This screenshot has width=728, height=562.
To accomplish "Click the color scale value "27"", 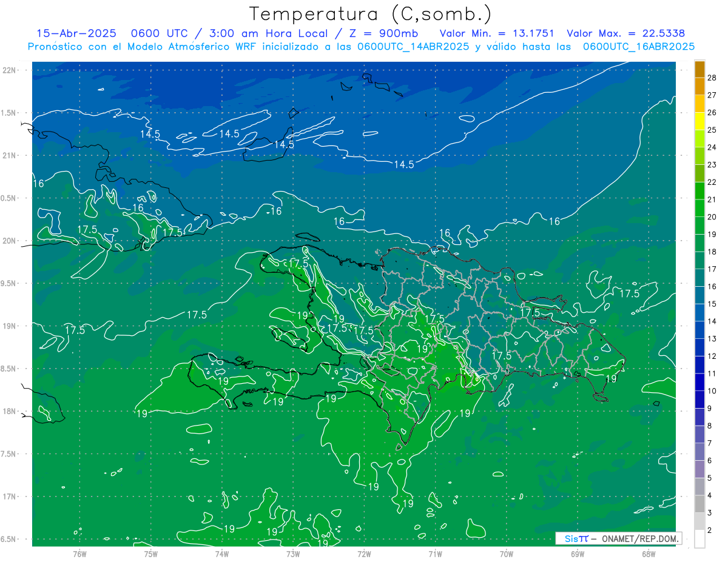I will click(x=712, y=95).
